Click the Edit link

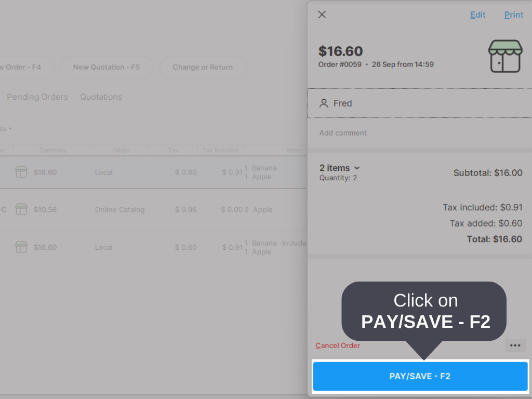(x=477, y=15)
